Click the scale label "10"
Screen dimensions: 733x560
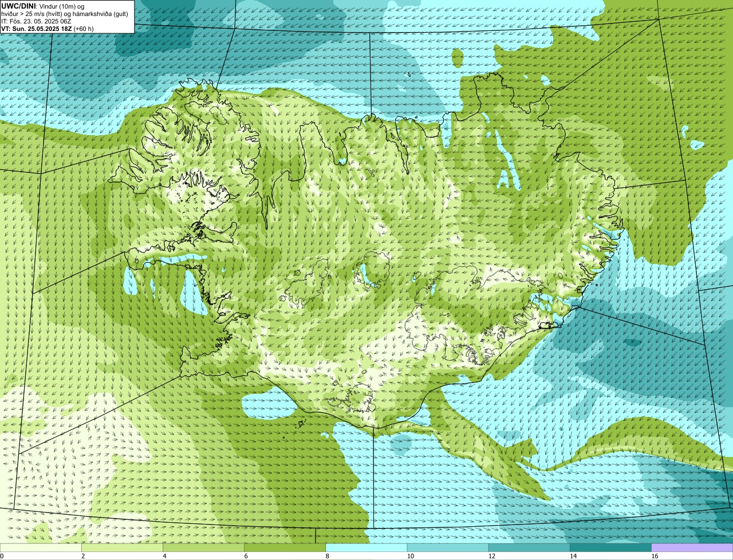pyautogui.click(x=411, y=556)
